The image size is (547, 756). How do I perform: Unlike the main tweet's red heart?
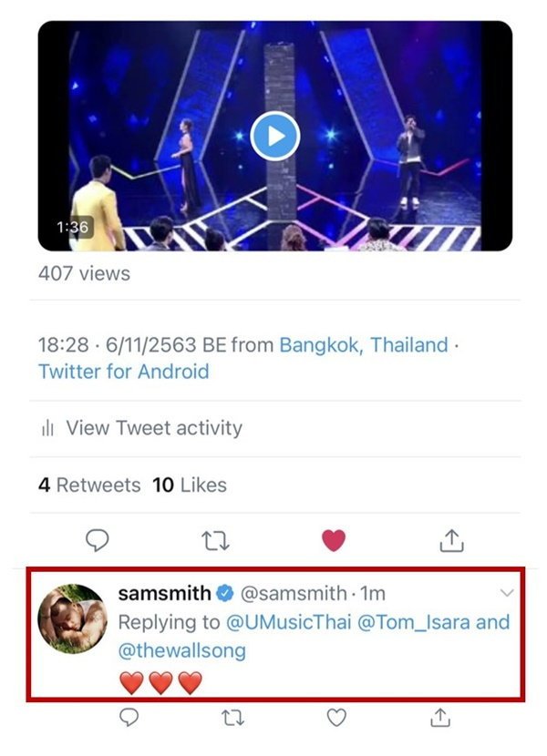coord(334,541)
